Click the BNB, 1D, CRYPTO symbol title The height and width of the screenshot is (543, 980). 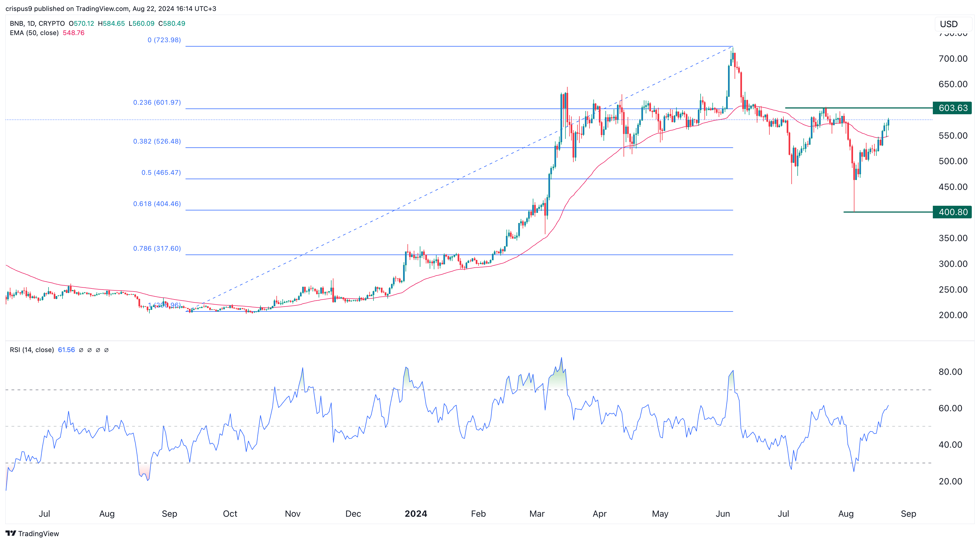click(37, 24)
